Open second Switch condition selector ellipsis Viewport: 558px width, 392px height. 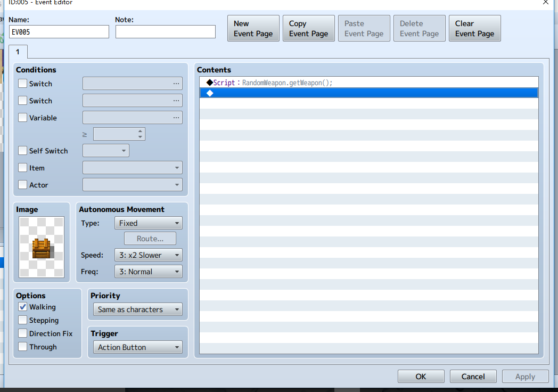click(x=176, y=101)
